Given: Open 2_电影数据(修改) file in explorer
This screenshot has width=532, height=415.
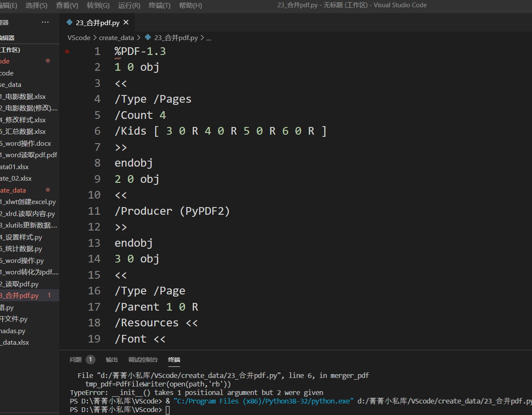Looking at the screenshot, I should tap(29, 108).
